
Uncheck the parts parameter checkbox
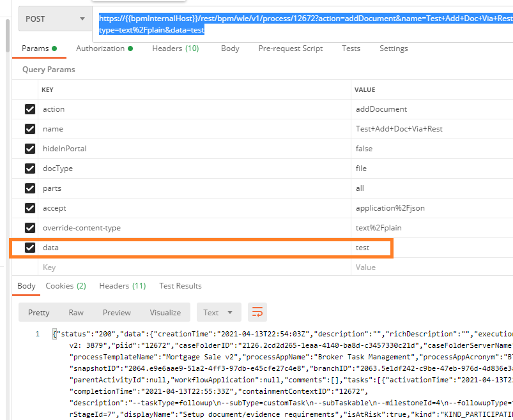click(30, 188)
